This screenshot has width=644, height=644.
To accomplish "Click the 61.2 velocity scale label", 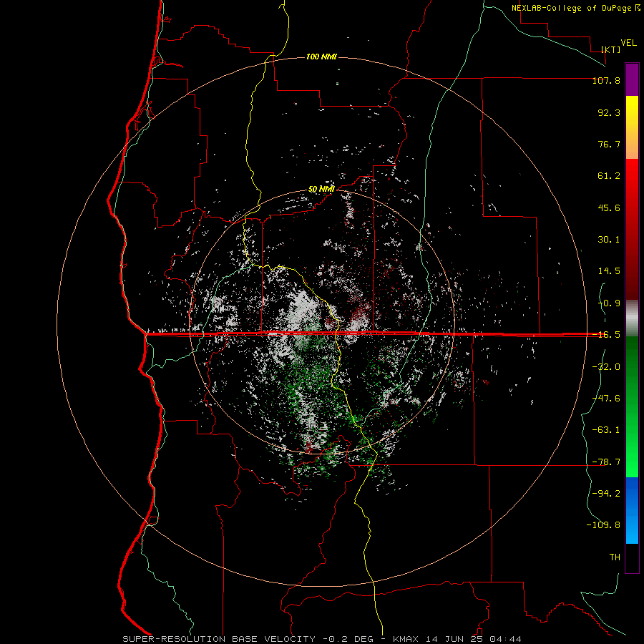I will (x=609, y=176).
